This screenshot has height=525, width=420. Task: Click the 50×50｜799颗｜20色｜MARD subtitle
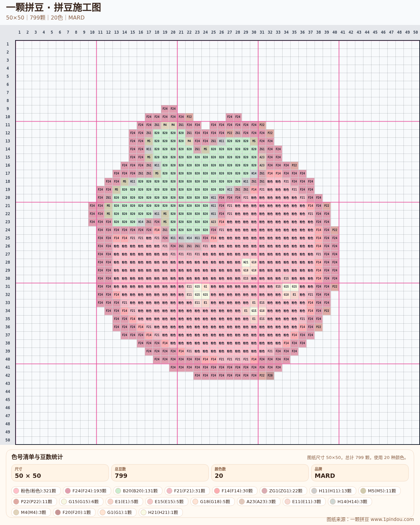45,18
